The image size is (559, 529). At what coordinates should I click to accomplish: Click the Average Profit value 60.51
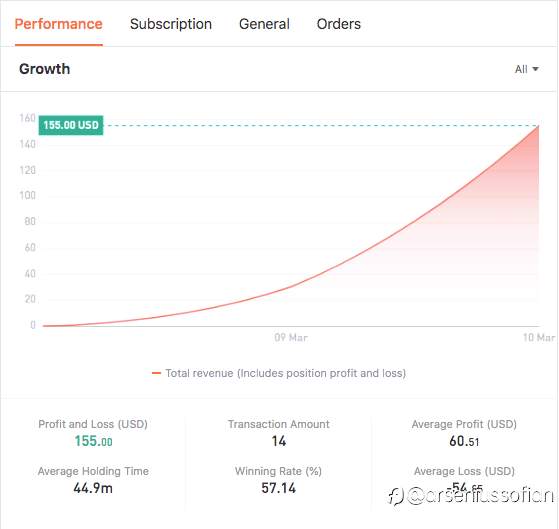pos(464,441)
